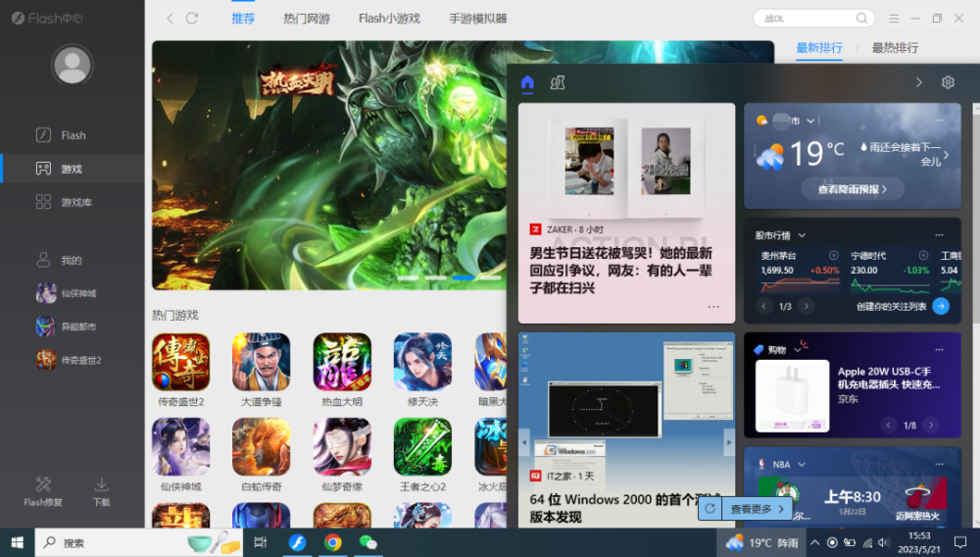This screenshot has width=980, height=557.
Task: Expand the 股市行情 dropdown chevron
Action: [802, 235]
